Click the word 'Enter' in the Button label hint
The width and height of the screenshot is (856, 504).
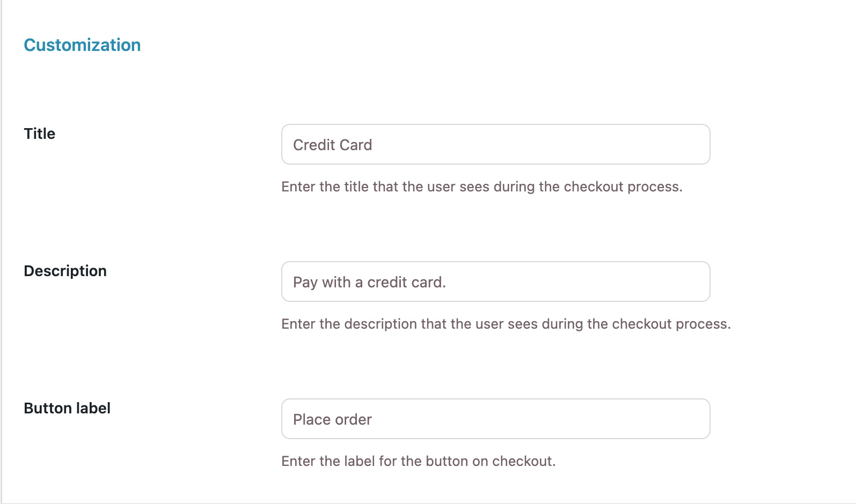tap(298, 461)
